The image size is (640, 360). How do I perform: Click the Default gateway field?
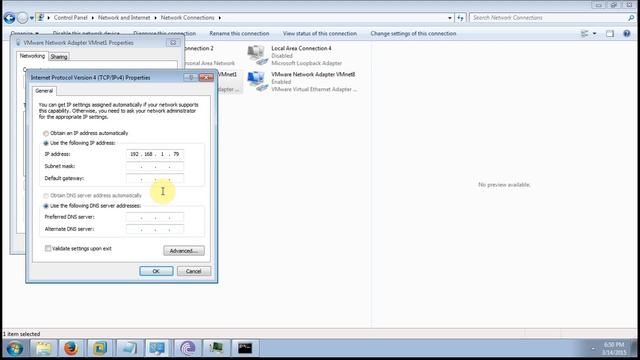coord(155,178)
